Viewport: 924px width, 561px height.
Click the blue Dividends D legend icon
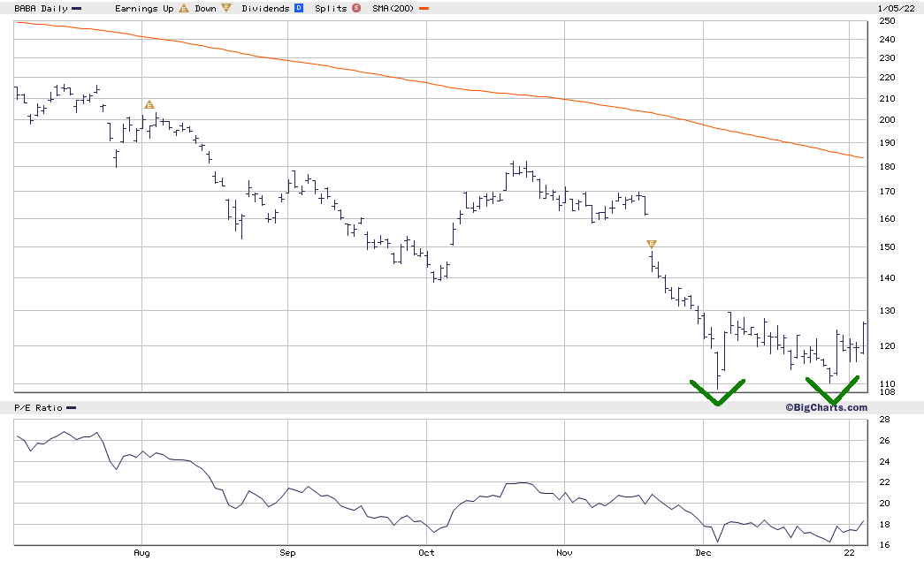[x=299, y=8]
